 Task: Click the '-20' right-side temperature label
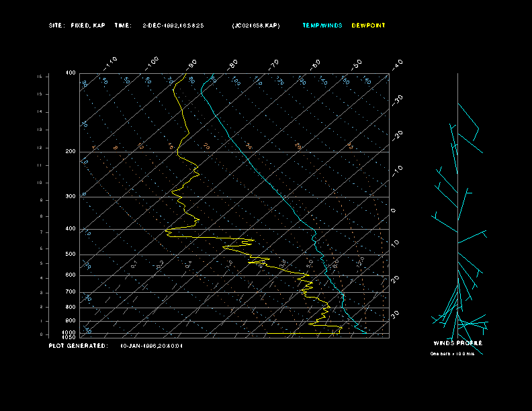coord(397,136)
